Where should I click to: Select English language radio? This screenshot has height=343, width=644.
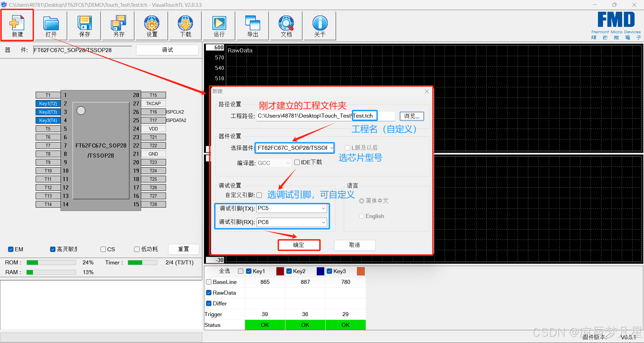362,216
